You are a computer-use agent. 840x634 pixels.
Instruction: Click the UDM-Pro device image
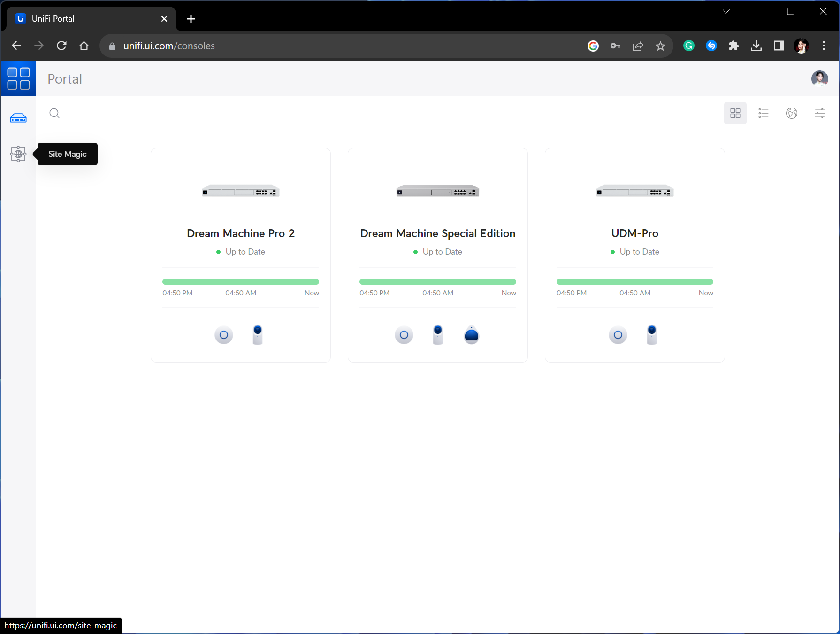[635, 191]
